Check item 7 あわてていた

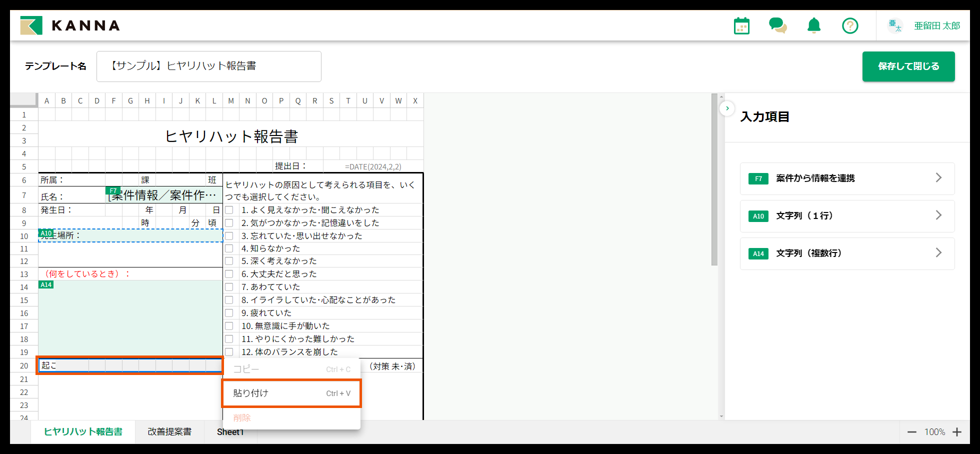229,286
